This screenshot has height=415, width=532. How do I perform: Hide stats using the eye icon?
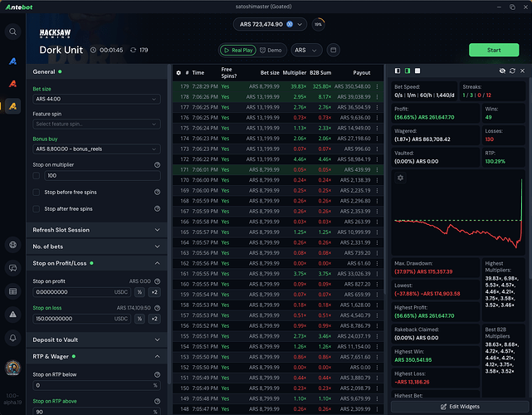coord(502,71)
